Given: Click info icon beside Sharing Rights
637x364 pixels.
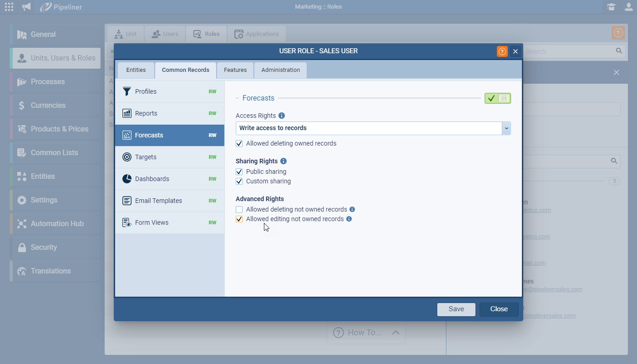Looking at the screenshot, I should pos(283,161).
